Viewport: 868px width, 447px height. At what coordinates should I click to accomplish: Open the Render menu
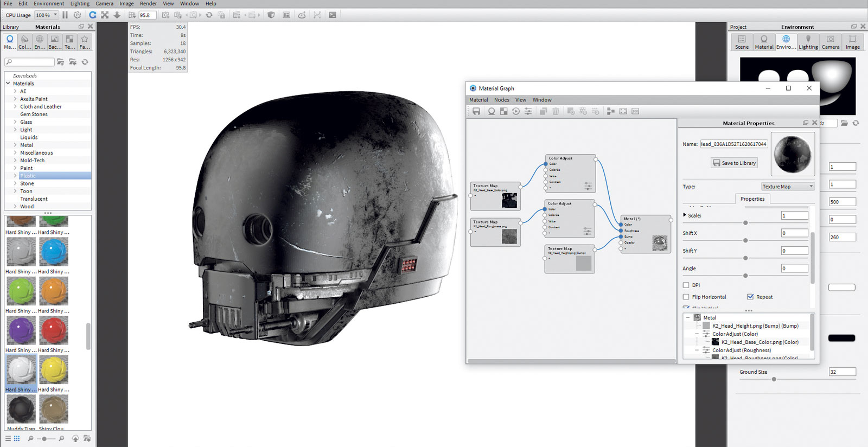(x=148, y=3)
